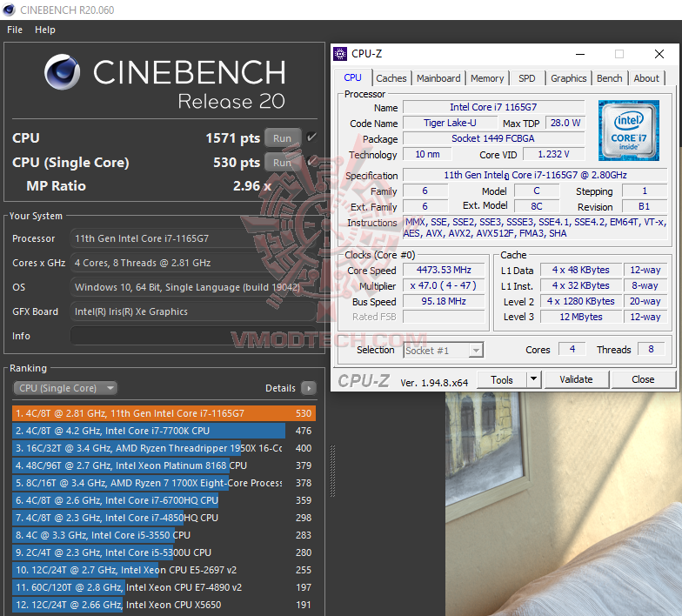The image size is (682, 616).
Task: Switch to the Memory tab in CPU-Z
Action: click(x=487, y=78)
